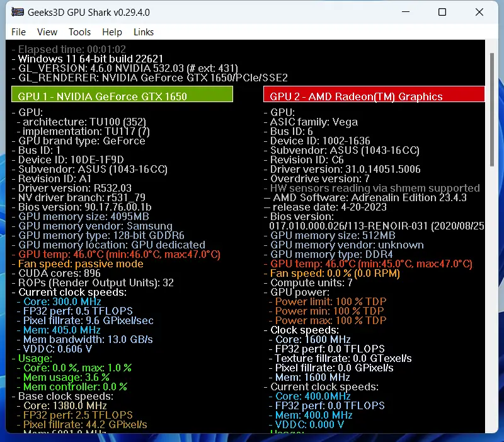Screen dimensions: 504x442
Task: Click 'Driver version: R532.03' line
Action: click(x=72, y=188)
